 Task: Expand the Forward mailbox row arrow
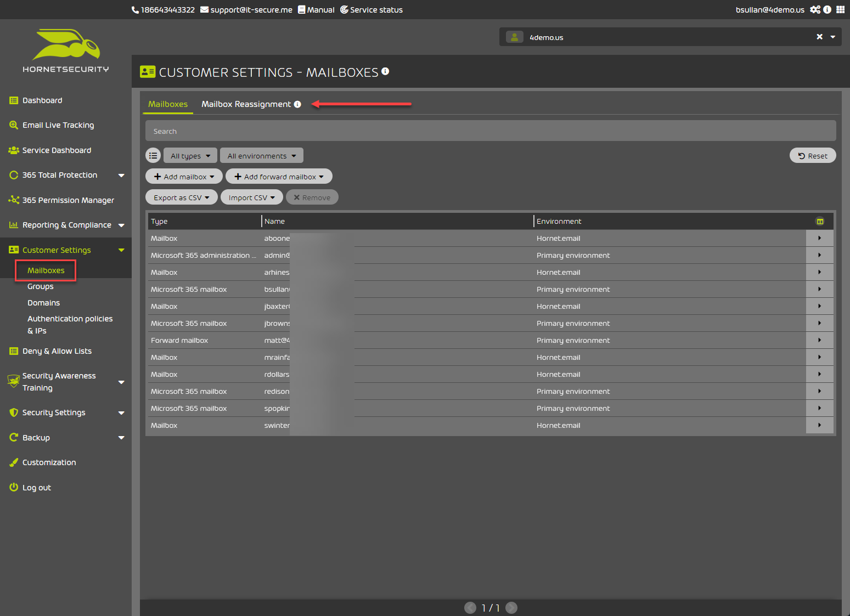coord(820,340)
